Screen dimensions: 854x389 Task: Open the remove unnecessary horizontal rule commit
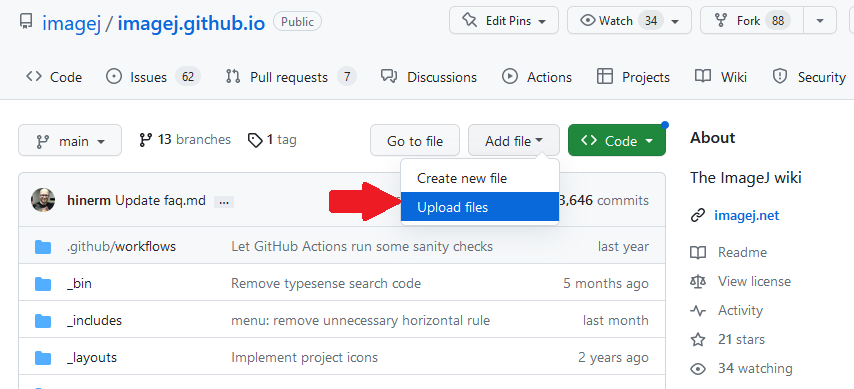361,320
